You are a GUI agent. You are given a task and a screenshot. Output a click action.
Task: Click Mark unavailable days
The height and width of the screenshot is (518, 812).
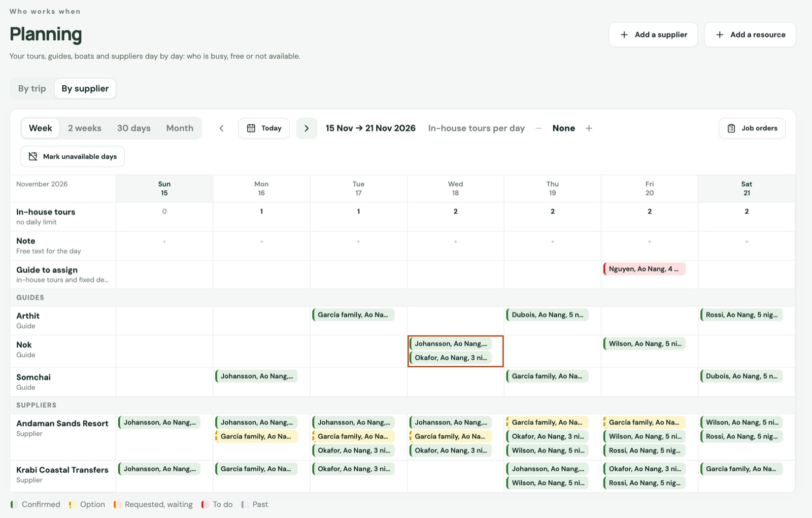click(x=73, y=156)
